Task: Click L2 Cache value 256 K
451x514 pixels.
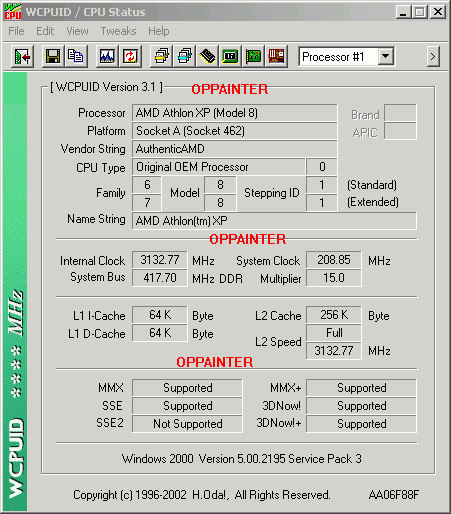Action: point(334,315)
